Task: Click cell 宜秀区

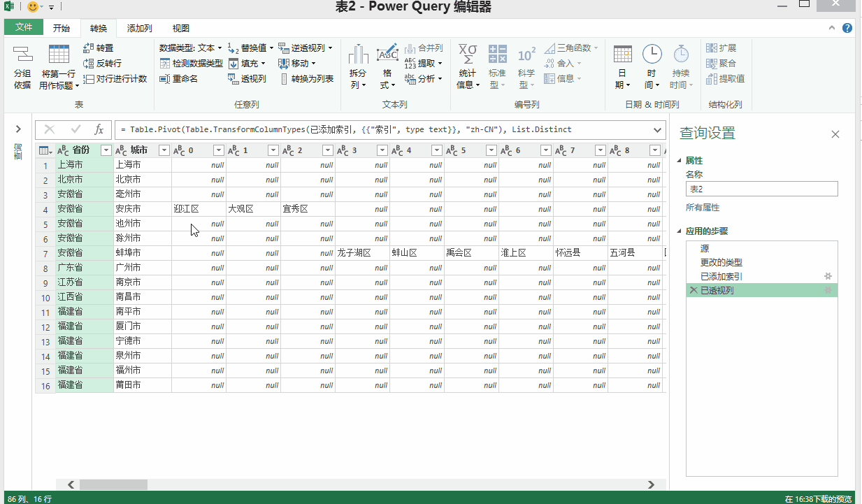Action: (x=308, y=209)
